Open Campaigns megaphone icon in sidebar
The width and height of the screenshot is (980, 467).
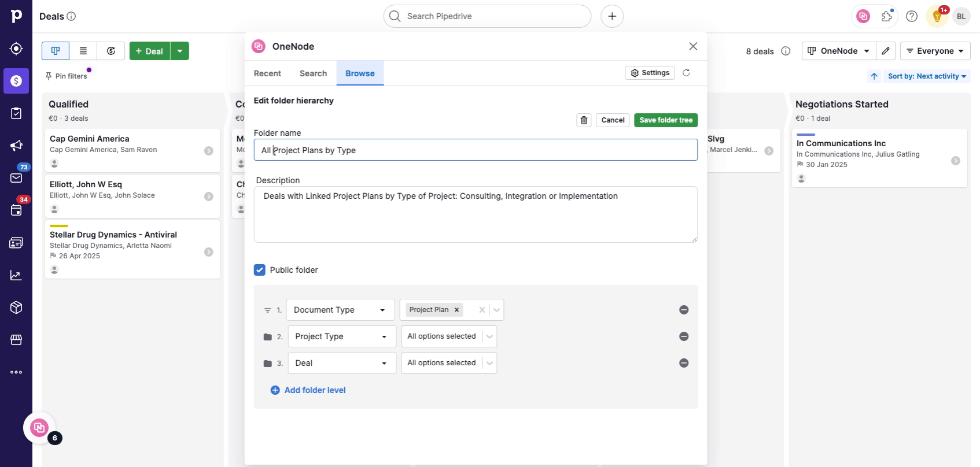16,146
